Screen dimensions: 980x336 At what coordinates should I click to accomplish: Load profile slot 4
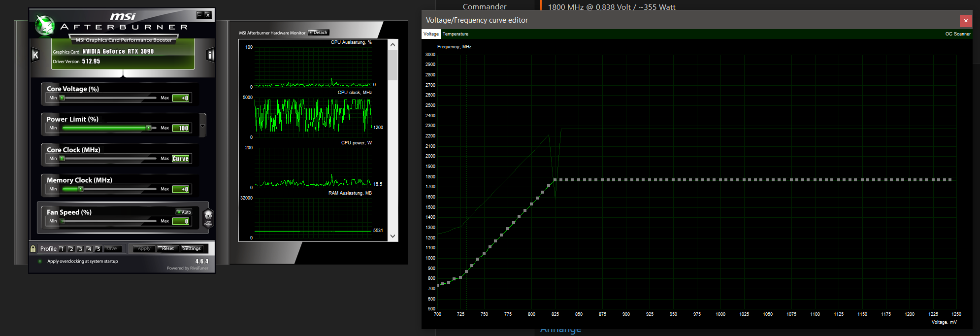click(89, 249)
